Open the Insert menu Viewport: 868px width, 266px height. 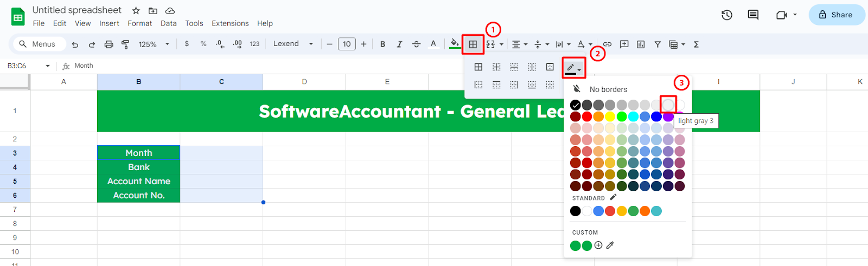pos(109,23)
